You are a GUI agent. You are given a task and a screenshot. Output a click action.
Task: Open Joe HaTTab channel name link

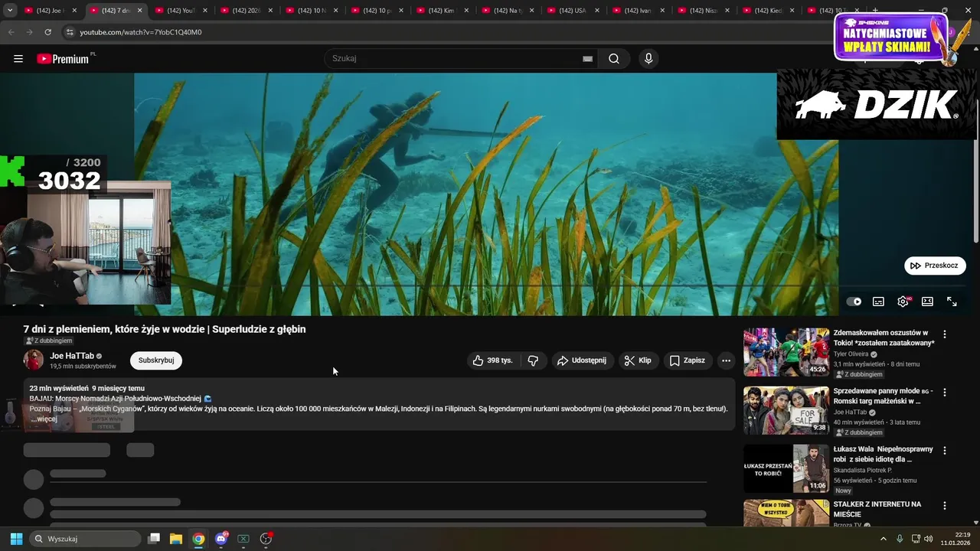[x=72, y=356]
